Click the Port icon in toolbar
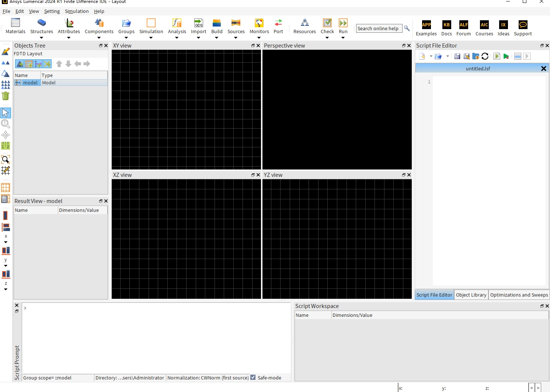 [278, 23]
